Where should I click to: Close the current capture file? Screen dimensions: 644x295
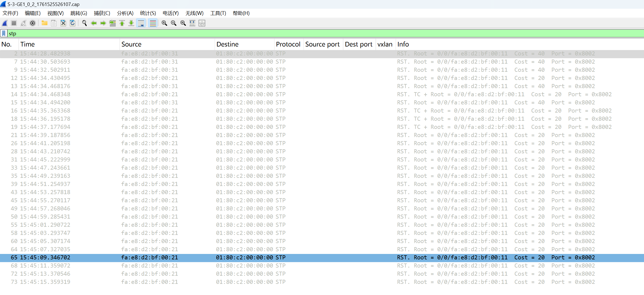click(x=63, y=23)
